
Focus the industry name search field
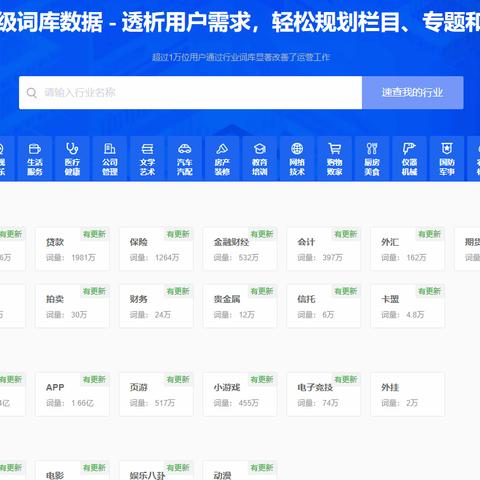click(x=191, y=93)
